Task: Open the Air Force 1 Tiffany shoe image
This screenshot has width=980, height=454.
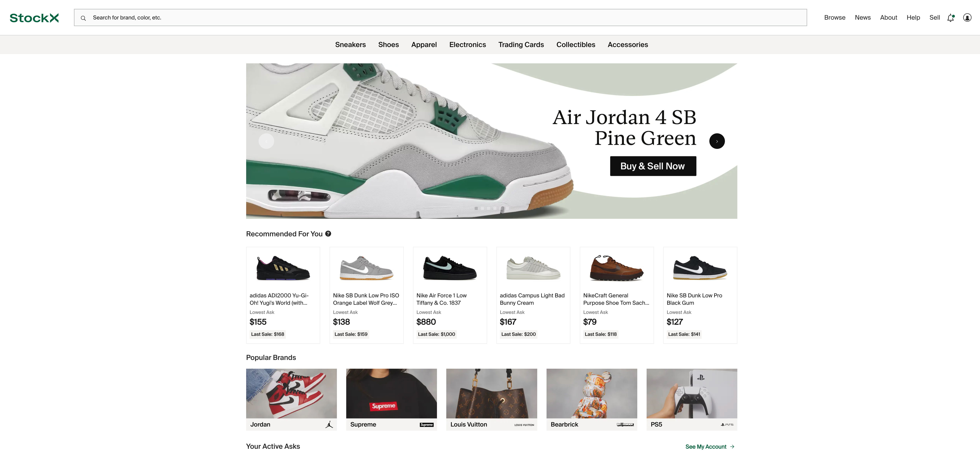Action: coord(450,268)
